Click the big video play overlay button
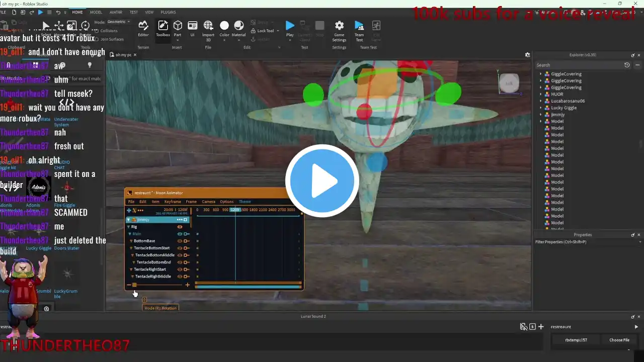Image resolution: width=644 pixels, height=362 pixels. click(322, 180)
